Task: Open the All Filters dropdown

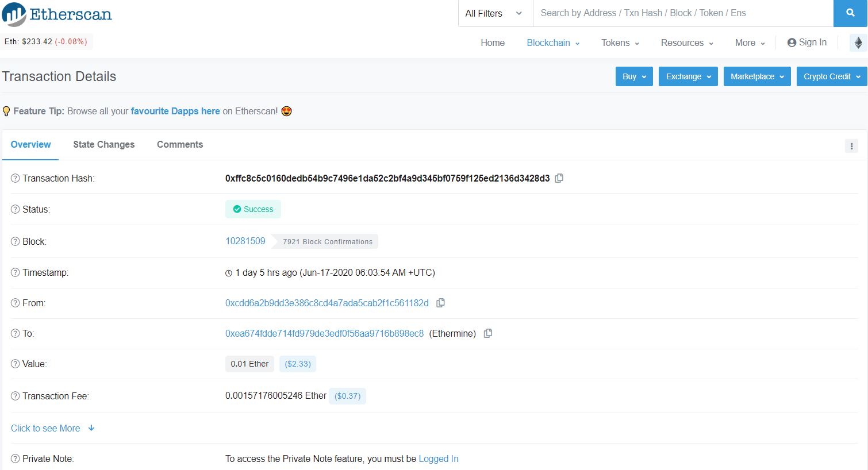Action: 495,13
